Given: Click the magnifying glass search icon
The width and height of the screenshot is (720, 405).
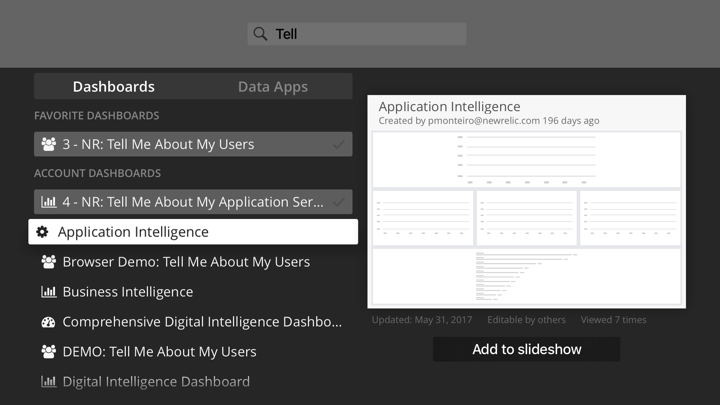Looking at the screenshot, I should (x=260, y=34).
